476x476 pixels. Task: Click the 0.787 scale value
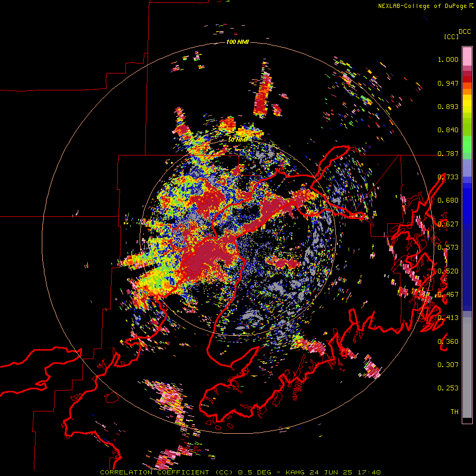[448, 153]
